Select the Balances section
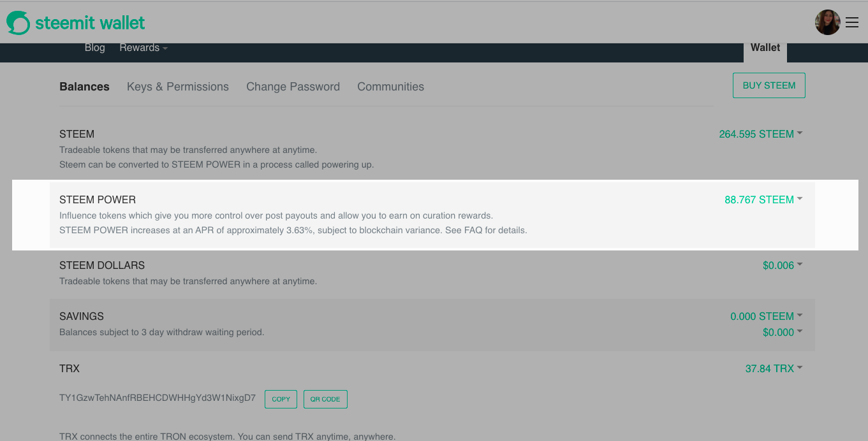Image resolution: width=868 pixels, height=441 pixels. [x=84, y=87]
